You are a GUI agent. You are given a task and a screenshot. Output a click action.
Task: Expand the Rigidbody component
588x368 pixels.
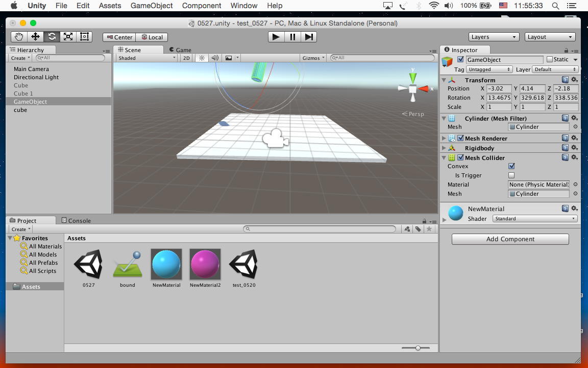(x=444, y=148)
